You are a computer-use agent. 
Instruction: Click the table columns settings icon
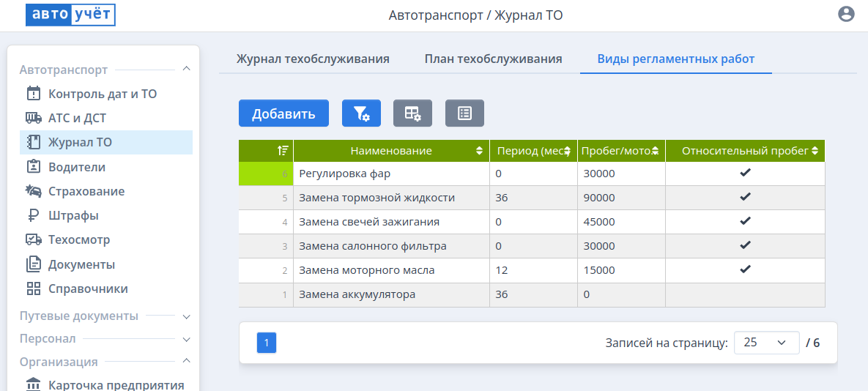coord(412,113)
